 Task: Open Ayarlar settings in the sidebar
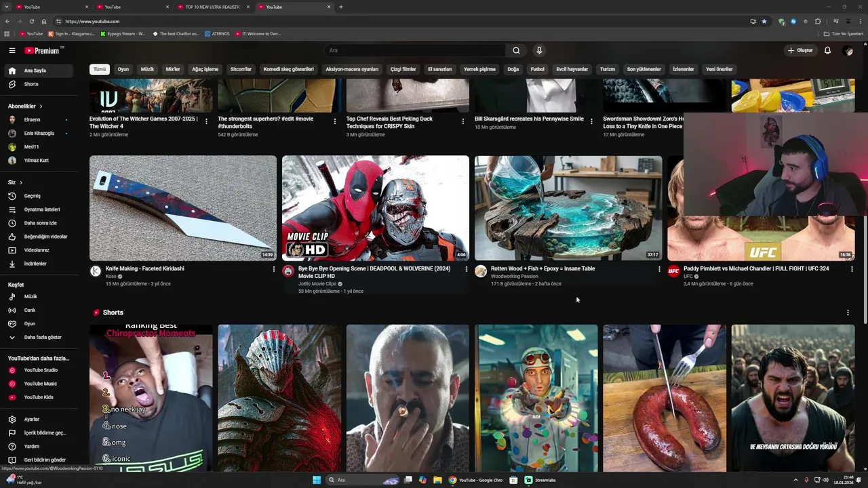(x=39, y=420)
